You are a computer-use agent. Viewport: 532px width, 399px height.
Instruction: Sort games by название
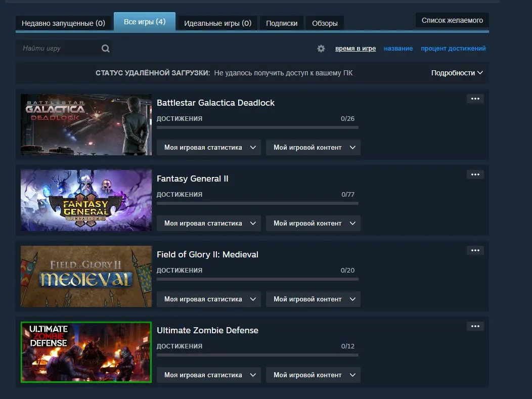coord(398,49)
